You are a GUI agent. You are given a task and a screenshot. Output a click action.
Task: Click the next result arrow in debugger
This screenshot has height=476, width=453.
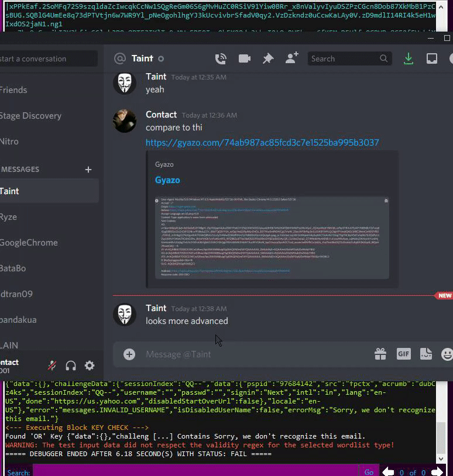click(437, 472)
